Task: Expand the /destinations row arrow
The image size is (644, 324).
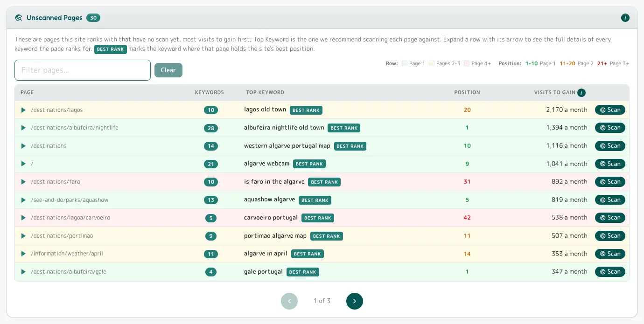Action: click(x=23, y=146)
